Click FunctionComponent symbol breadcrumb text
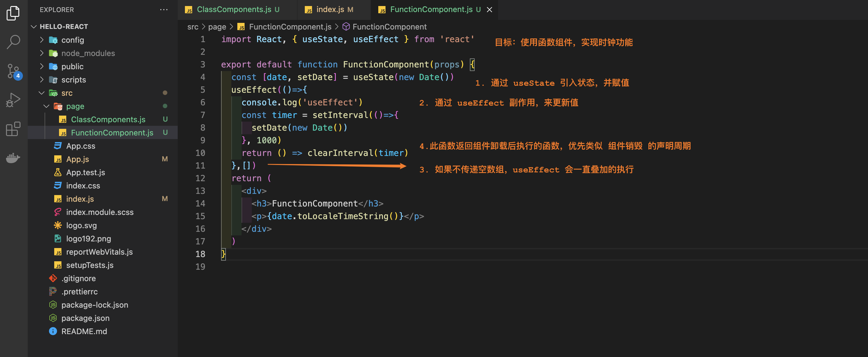 tap(389, 27)
